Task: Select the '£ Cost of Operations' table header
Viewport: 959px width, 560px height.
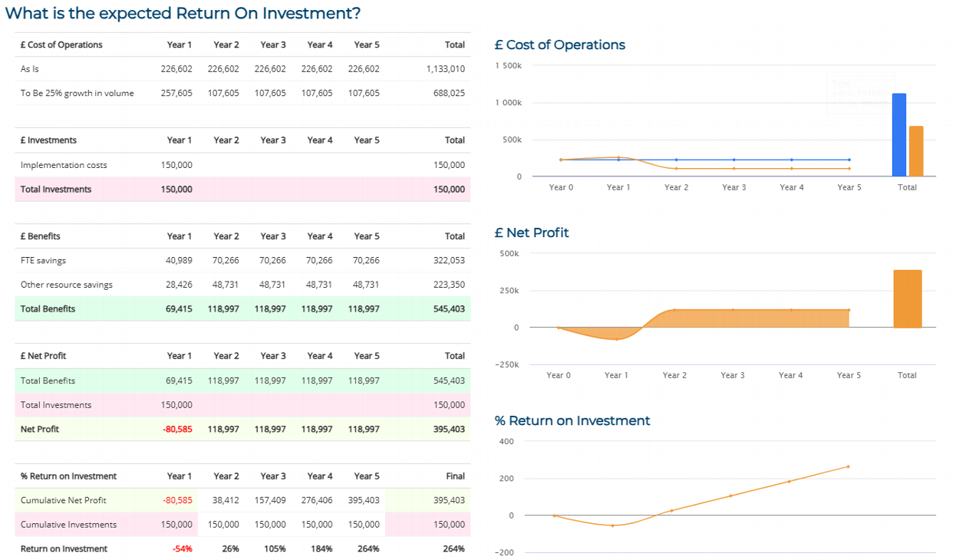Action: [61, 45]
